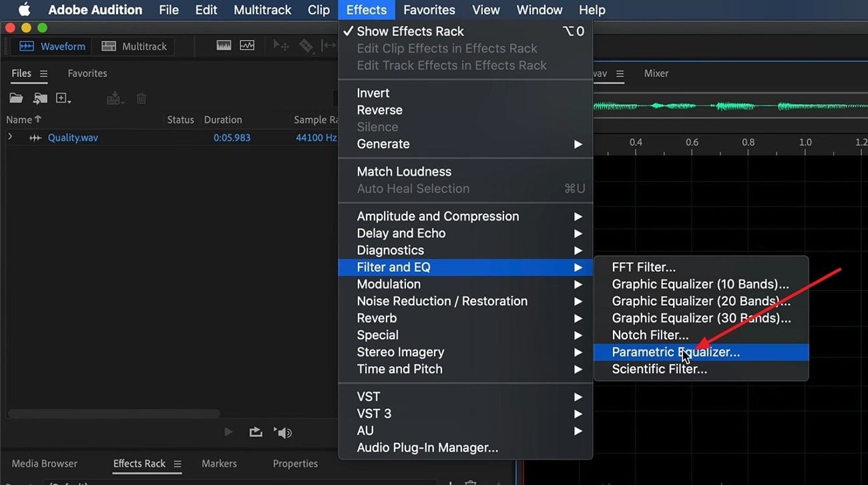Open the Favorites menu in menu bar

tap(429, 10)
